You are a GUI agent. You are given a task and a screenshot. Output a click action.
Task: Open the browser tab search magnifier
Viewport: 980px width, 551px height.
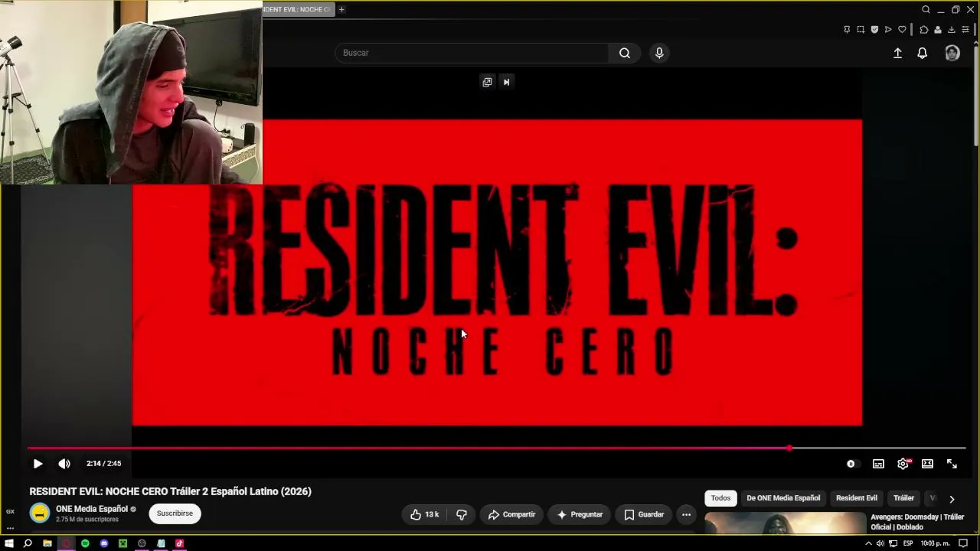click(x=926, y=9)
